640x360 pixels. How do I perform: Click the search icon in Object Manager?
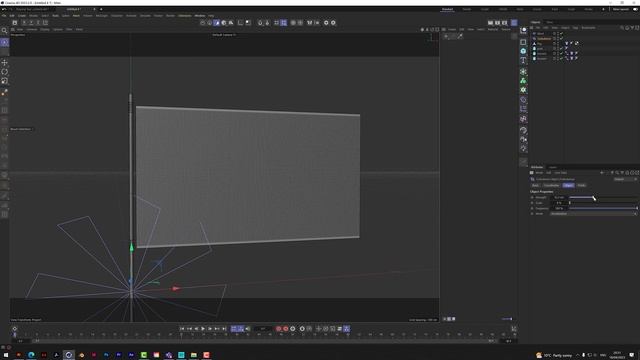[x=622, y=28]
